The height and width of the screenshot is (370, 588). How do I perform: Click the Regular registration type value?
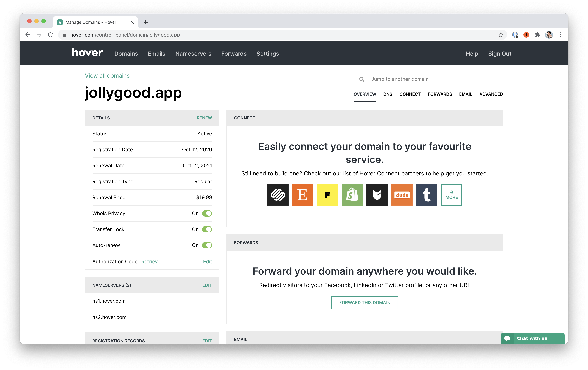203,181
